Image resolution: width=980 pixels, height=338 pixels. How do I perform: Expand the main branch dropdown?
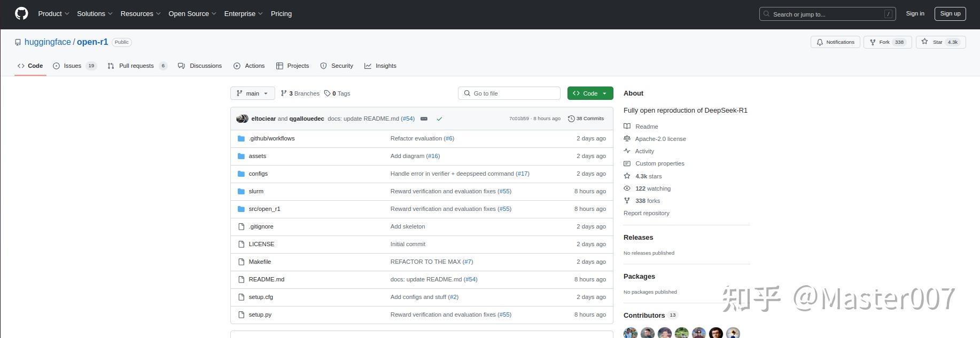(252, 93)
